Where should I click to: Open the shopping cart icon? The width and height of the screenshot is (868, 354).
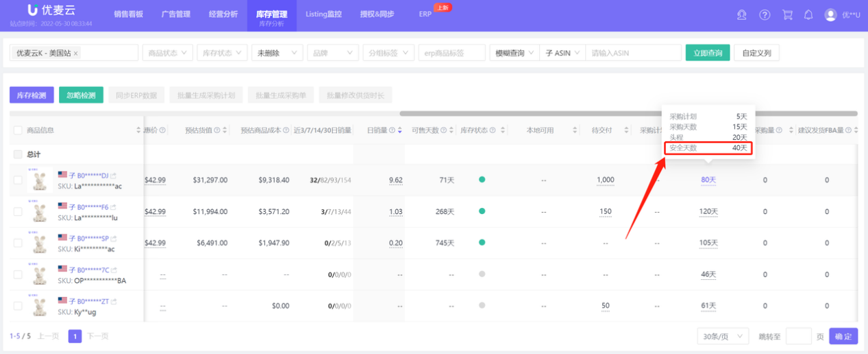(x=787, y=14)
